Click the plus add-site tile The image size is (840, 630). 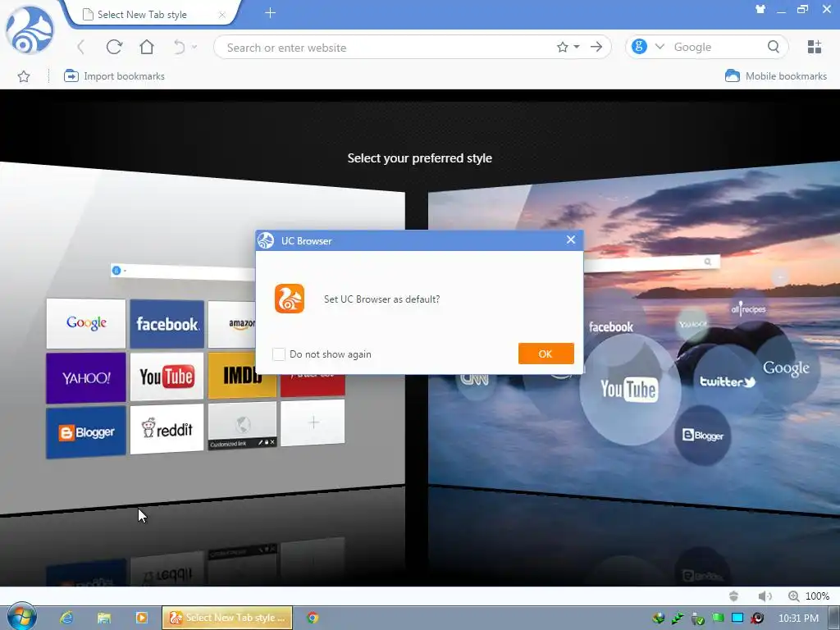313,422
